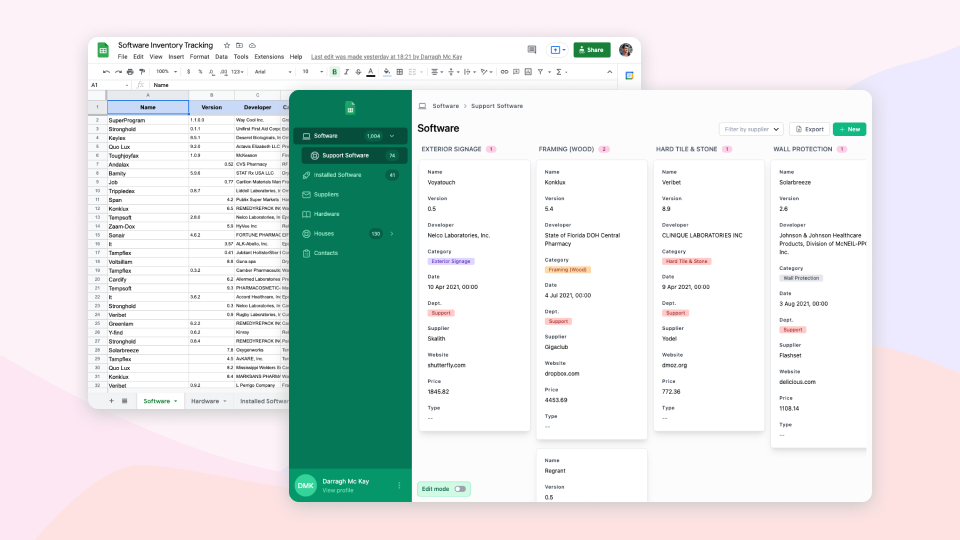Screen dimensions: 960x540
Task: Switch to the Hardware sheet tab
Action: point(208,401)
